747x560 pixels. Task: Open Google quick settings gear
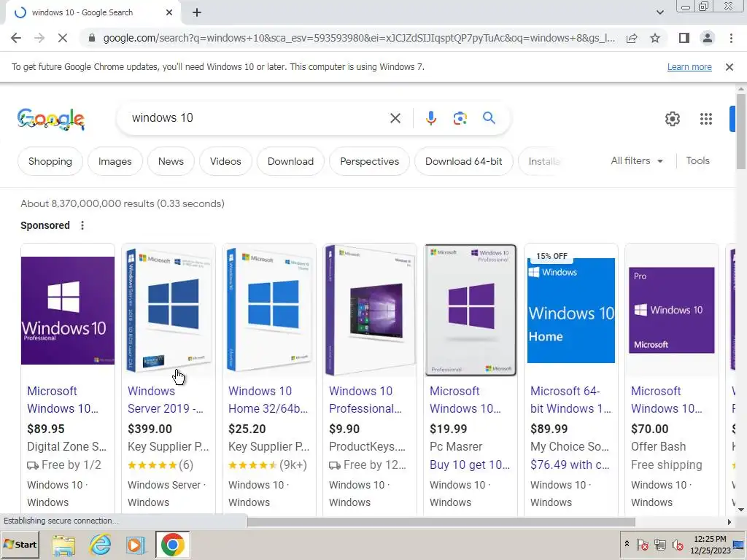pyautogui.click(x=672, y=119)
